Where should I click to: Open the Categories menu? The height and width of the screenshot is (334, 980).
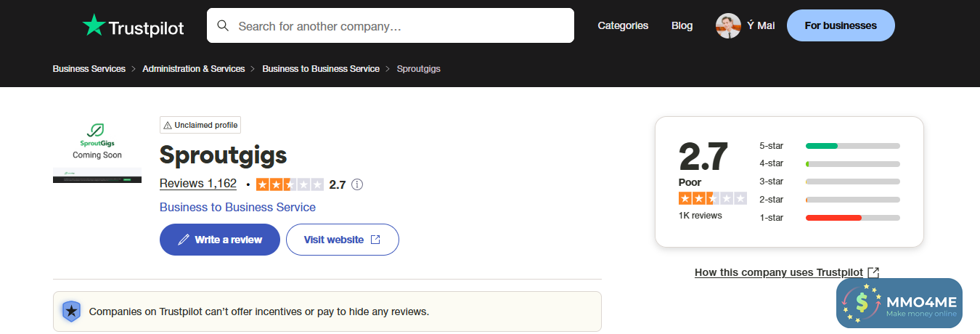point(623,25)
